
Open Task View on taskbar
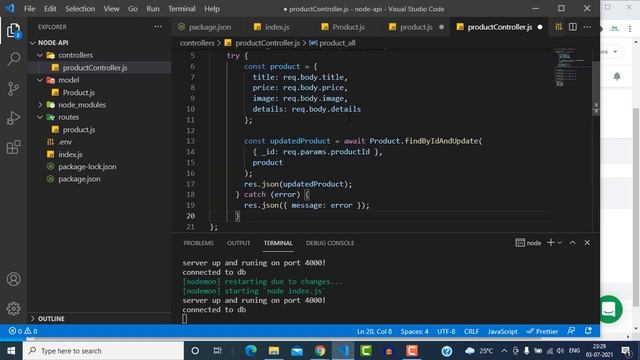click(x=218, y=351)
